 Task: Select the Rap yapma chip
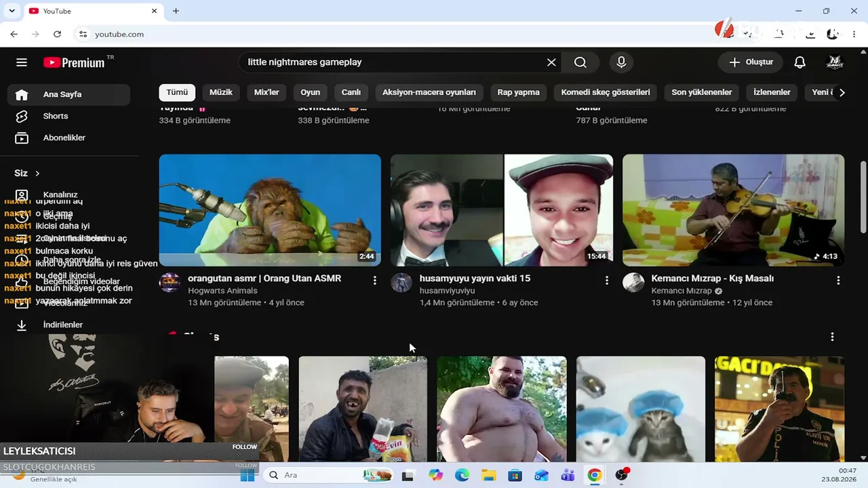pyautogui.click(x=519, y=92)
